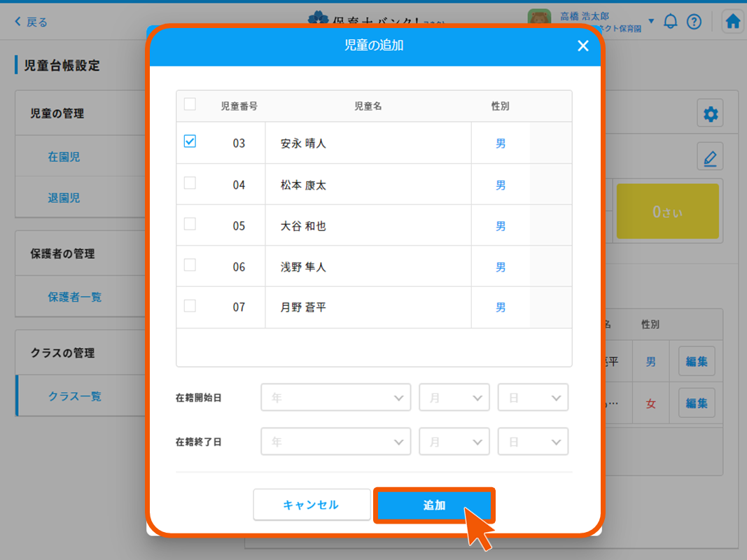This screenshot has height=560, width=747.
Task: Click the 戻る back arrow
Action: tap(32, 22)
